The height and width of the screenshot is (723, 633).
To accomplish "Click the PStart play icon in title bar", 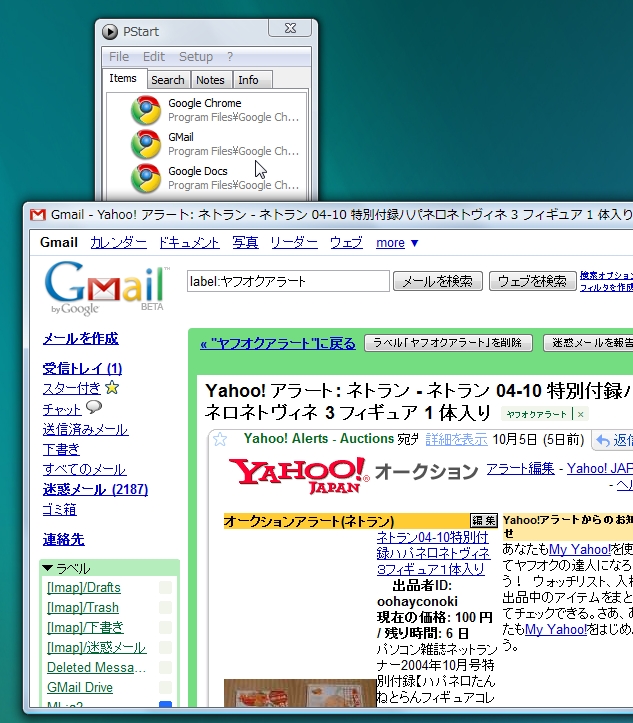I will tap(110, 31).
